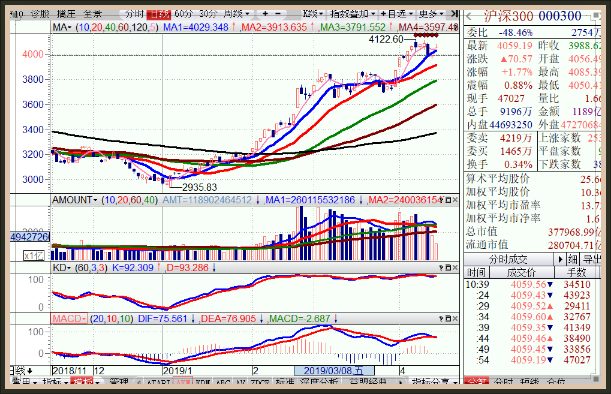Switch chart to 分时 intraday view
The width and height of the screenshot is (611, 394).
(x=134, y=14)
